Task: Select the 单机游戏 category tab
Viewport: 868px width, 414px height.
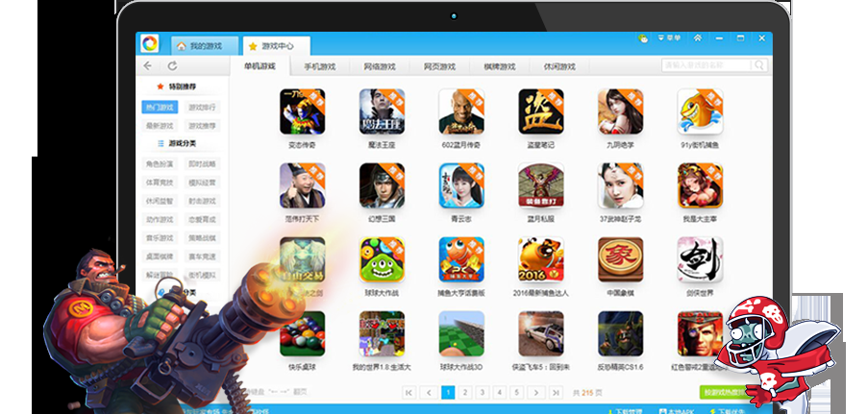Action: click(x=260, y=66)
